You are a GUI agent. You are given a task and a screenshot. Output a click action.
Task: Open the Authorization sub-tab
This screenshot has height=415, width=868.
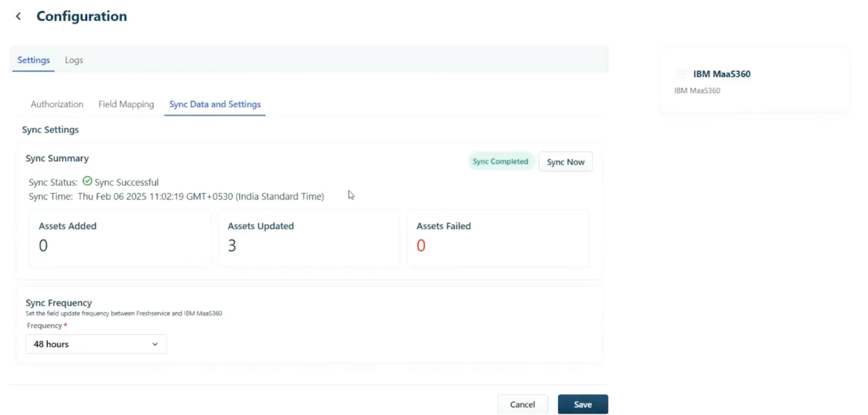click(57, 104)
